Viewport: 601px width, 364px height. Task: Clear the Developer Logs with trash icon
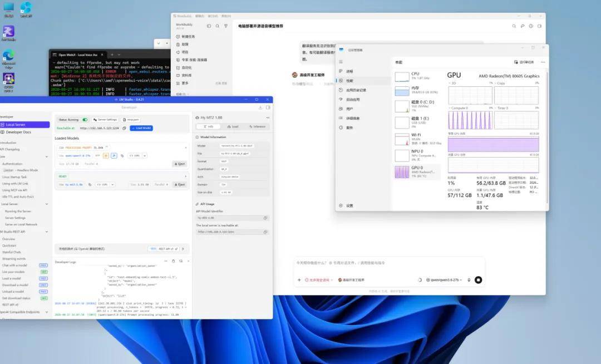[173, 261]
